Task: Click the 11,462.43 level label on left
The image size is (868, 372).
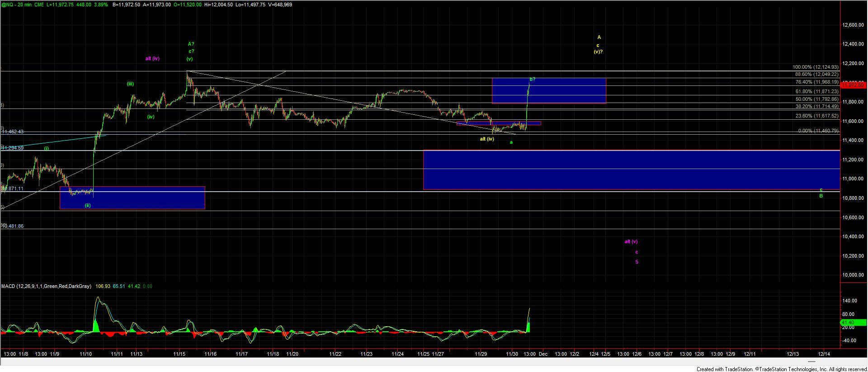Action: pos(13,132)
